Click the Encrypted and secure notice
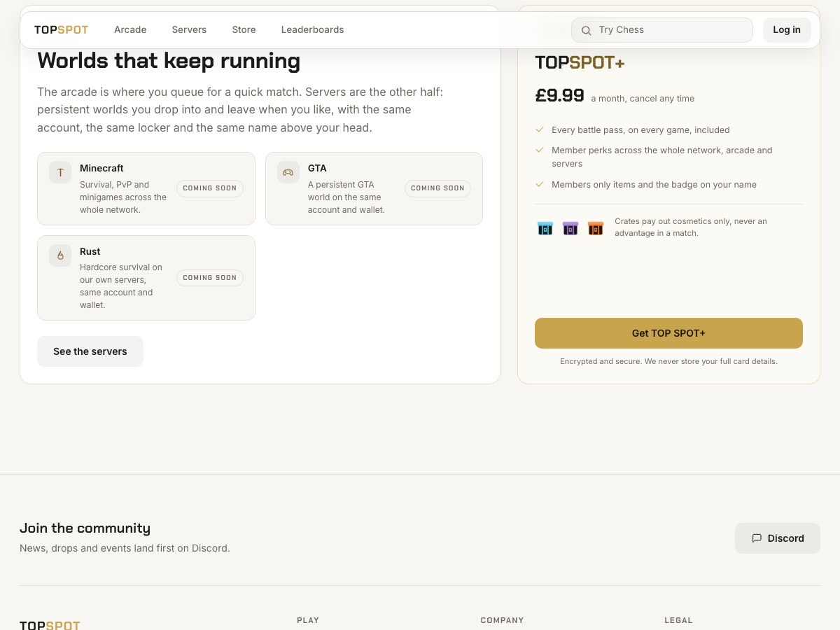Image resolution: width=840 pixels, height=630 pixels. pos(668,361)
